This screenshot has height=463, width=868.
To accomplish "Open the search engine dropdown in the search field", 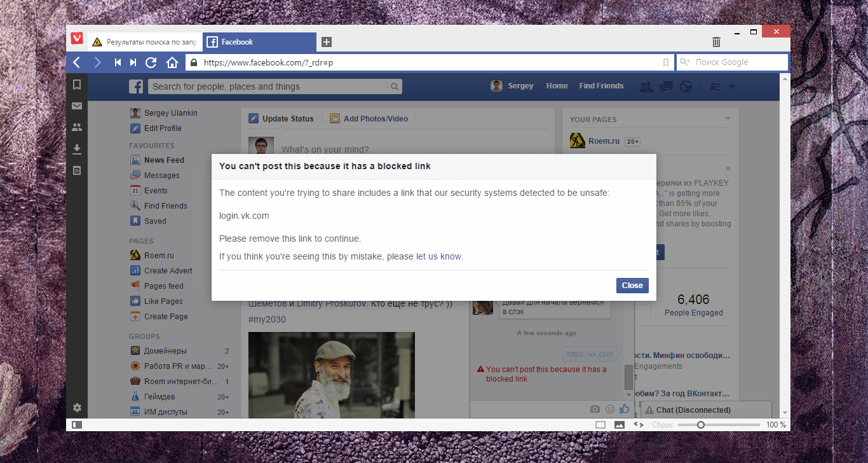I will coord(685,62).
